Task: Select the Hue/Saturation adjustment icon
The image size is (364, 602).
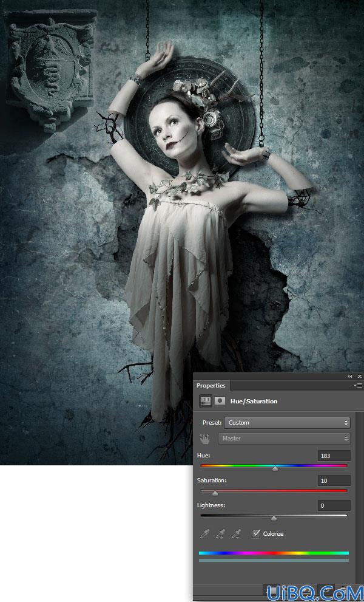Action: point(206,401)
